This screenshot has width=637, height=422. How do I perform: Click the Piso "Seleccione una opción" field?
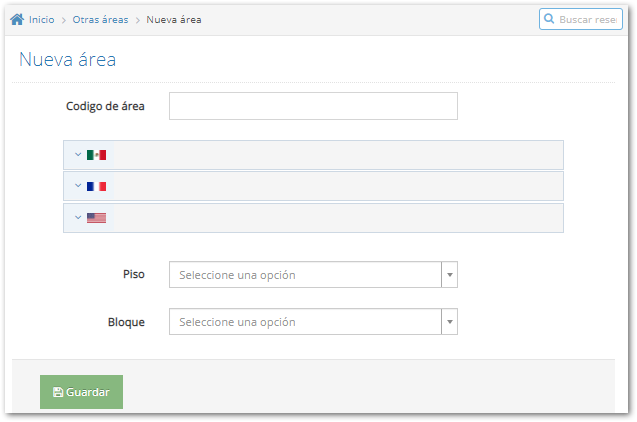[305, 275]
